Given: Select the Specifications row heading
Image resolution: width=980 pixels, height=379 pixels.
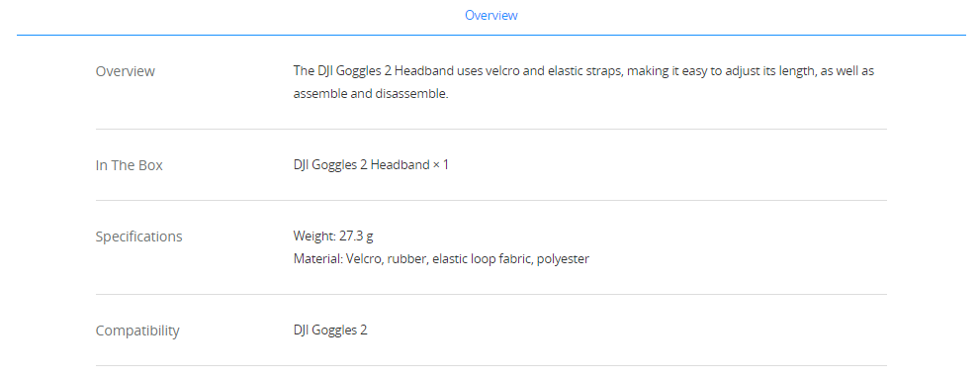Looking at the screenshot, I should point(138,237).
